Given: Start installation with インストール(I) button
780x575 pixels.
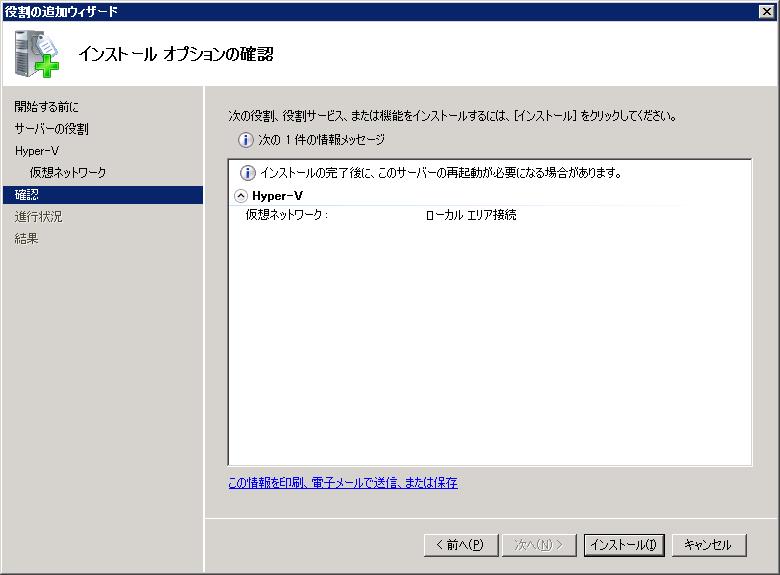Looking at the screenshot, I should (624, 545).
